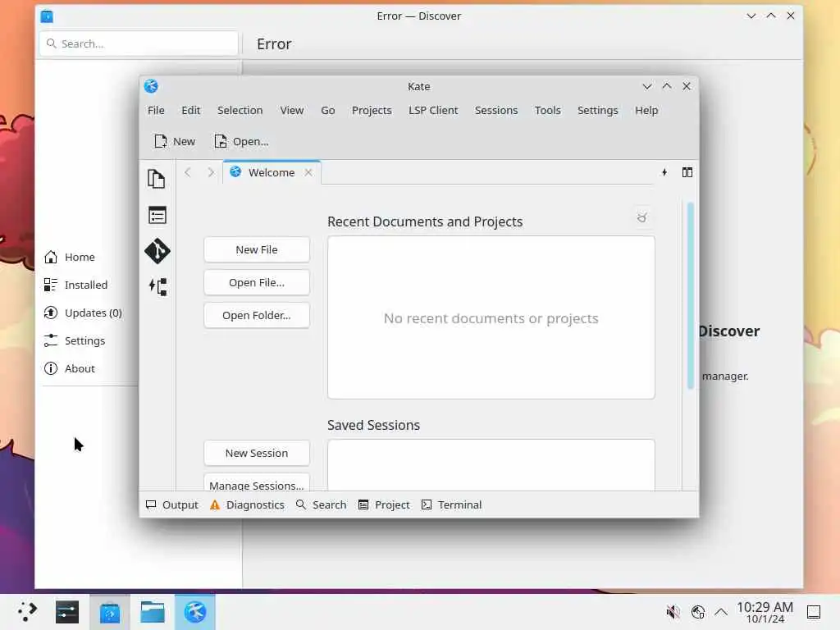The width and height of the screenshot is (840, 630).
Task: Open the Edit menu in Kate
Action: coord(190,111)
